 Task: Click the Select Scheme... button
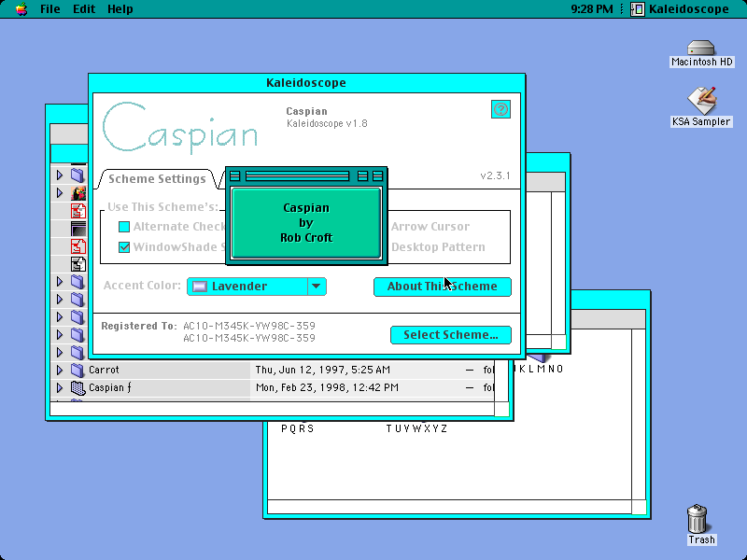click(x=451, y=335)
